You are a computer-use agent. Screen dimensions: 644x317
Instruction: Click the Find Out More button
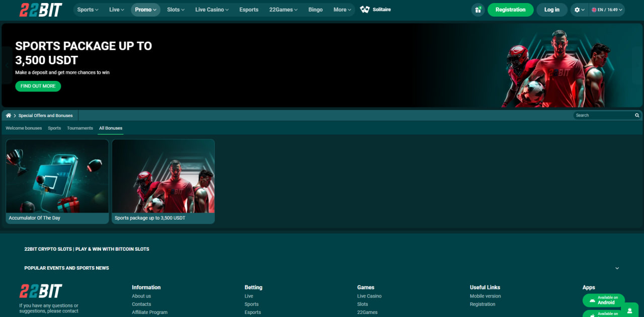click(x=38, y=86)
